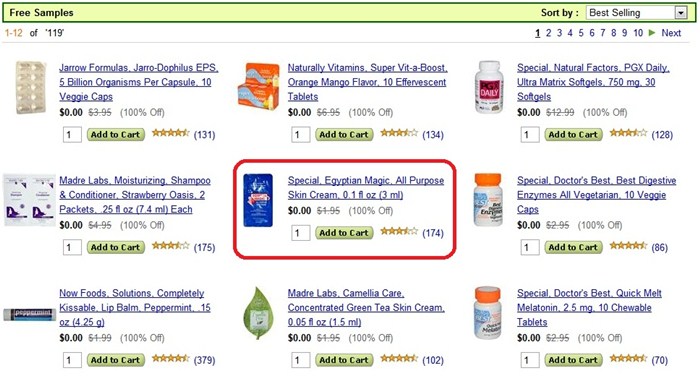700x378 pixels.
Task: Click the quantity field for Jarro-Dophilus EPS
Action: (72, 135)
